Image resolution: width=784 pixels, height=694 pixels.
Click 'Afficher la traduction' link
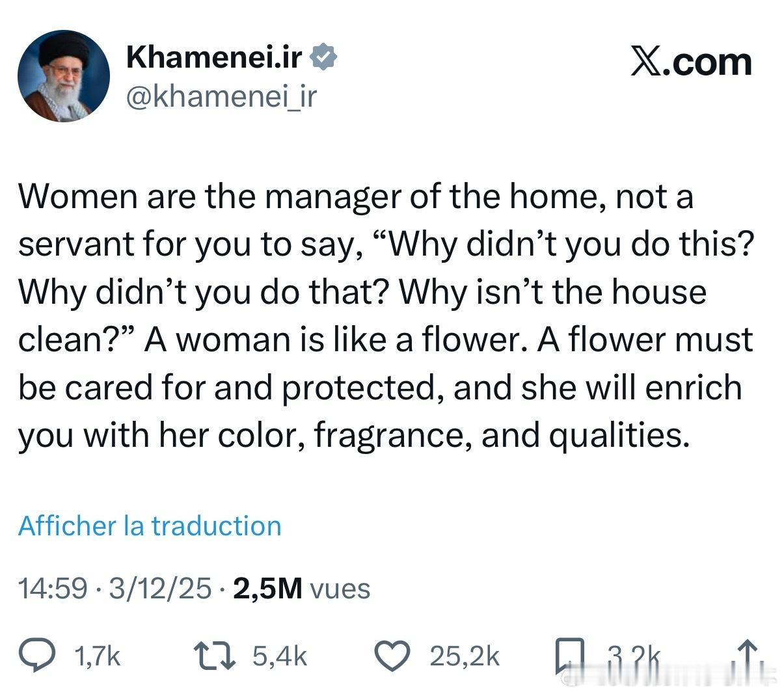click(150, 526)
